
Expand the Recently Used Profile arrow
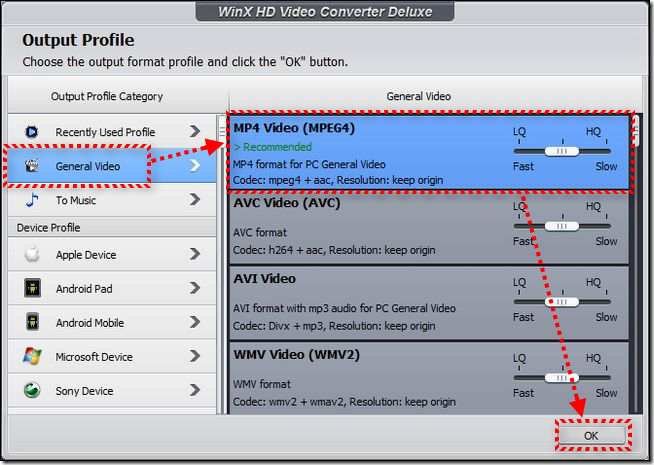[194, 132]
